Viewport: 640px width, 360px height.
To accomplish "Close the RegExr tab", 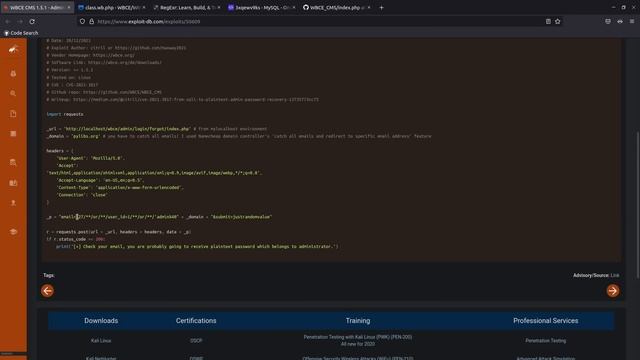I will coord(219,7).
